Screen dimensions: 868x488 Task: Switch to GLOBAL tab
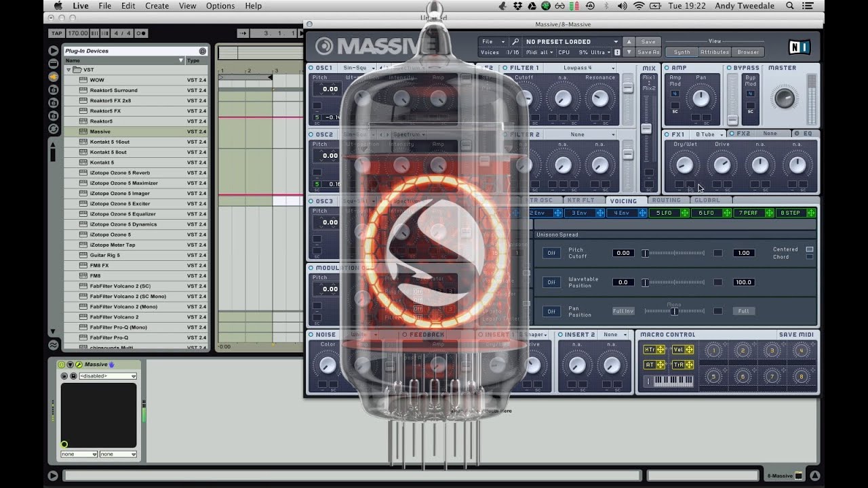[x=707, y=201]
